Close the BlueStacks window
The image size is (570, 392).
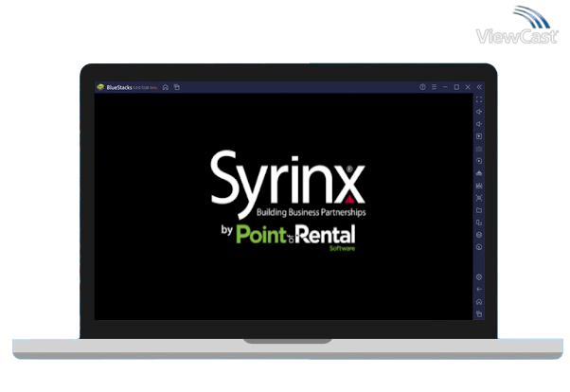(x=468, y=87)
